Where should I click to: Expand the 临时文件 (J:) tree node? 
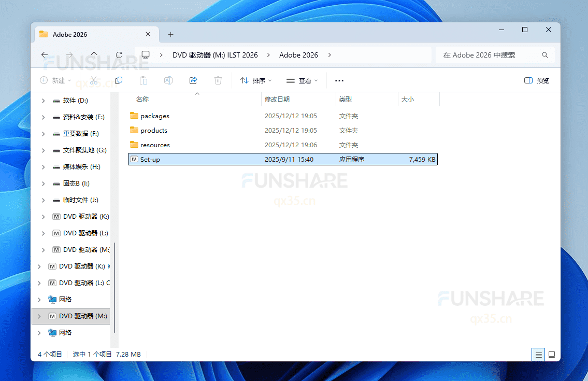(43, 200)
